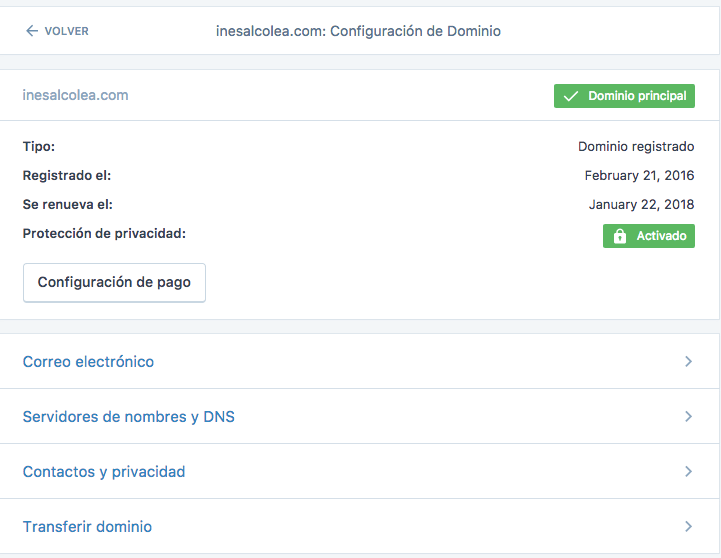The height and width of the screenshot is (558, 721).
Task: Click the back arrow icon
Action: click(32, 31)
